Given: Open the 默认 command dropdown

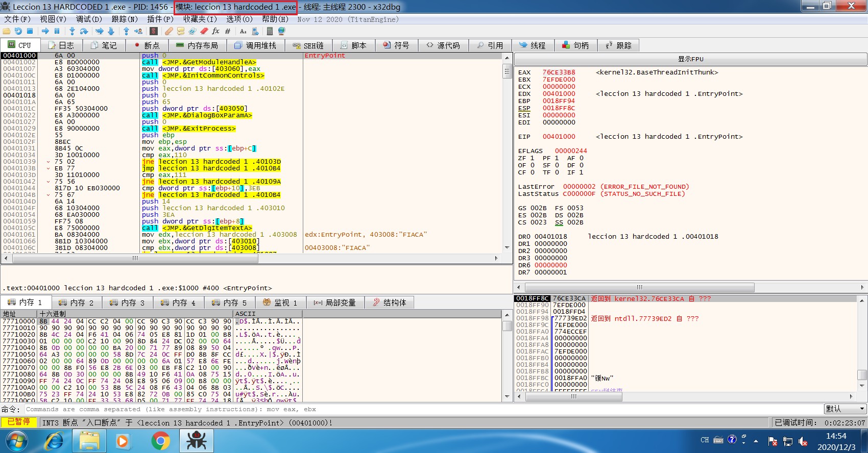Looking at the screenshot, I should click(845, 409).
